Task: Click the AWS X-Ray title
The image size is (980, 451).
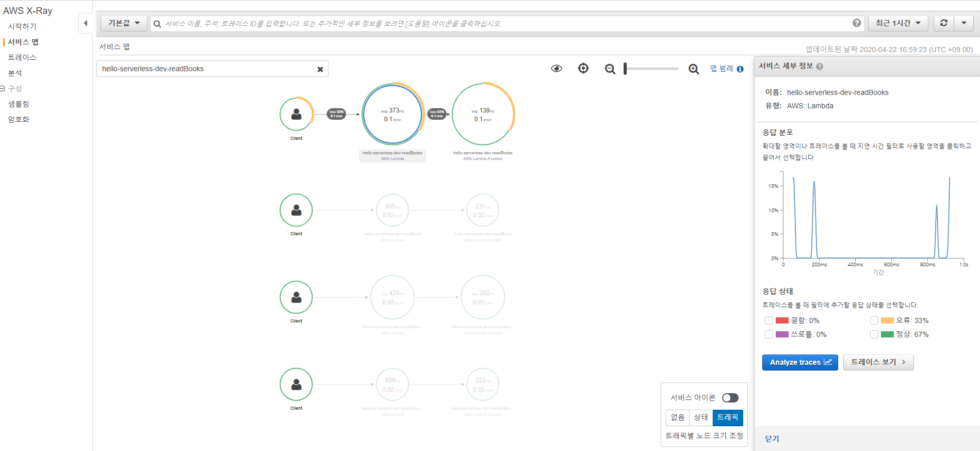Action: coord(28,10)
